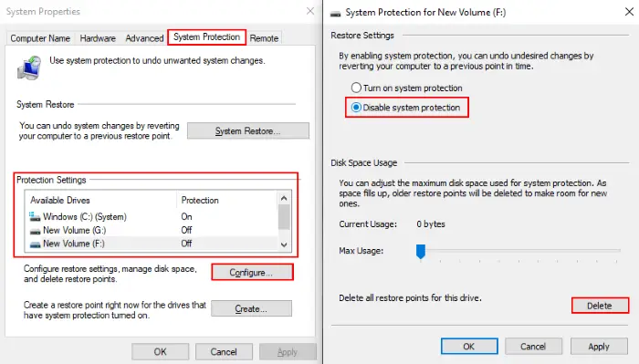Close the System Properties window
Screen dimensions: 639x364
coord(310,11)
